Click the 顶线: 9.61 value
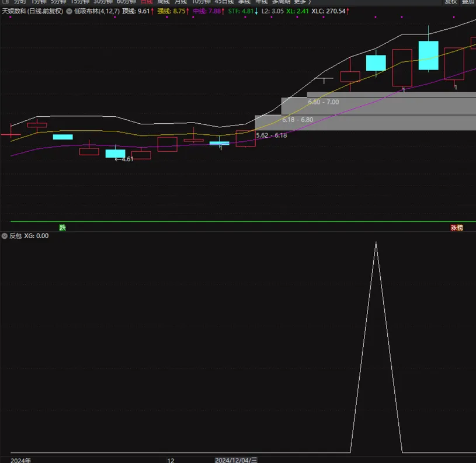 point(138,11)
